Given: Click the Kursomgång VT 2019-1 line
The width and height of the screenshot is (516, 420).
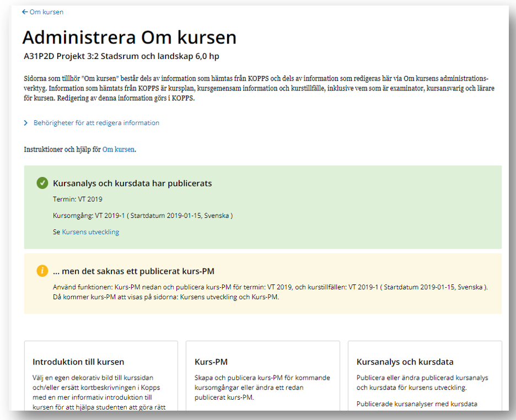Looking at the screenshot, I should pos(143,216).
